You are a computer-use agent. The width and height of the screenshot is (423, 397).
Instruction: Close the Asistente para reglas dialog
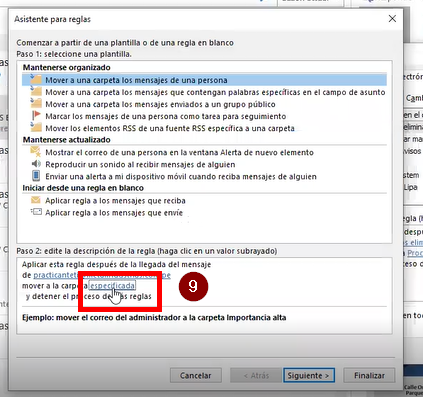coord(392,19)
